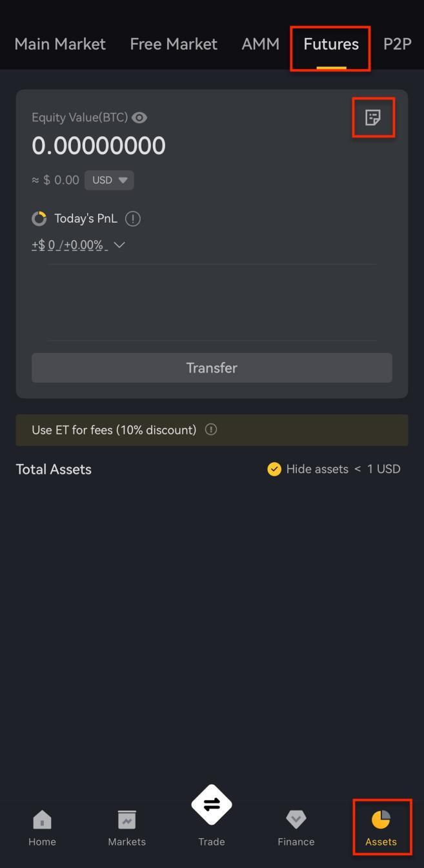Image resolution: width=424 pixels, height=868 pixels.
Task: Tap the central Trade swap icon
Action: pos(212,805)
